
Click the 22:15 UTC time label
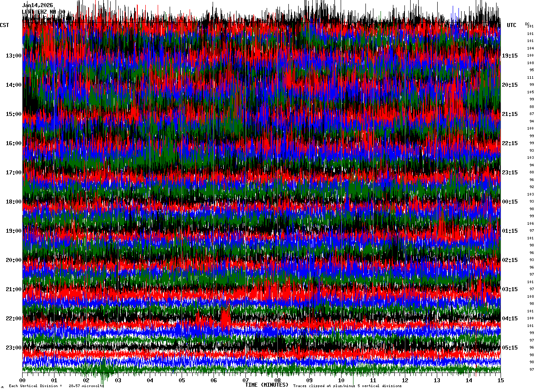510,143
